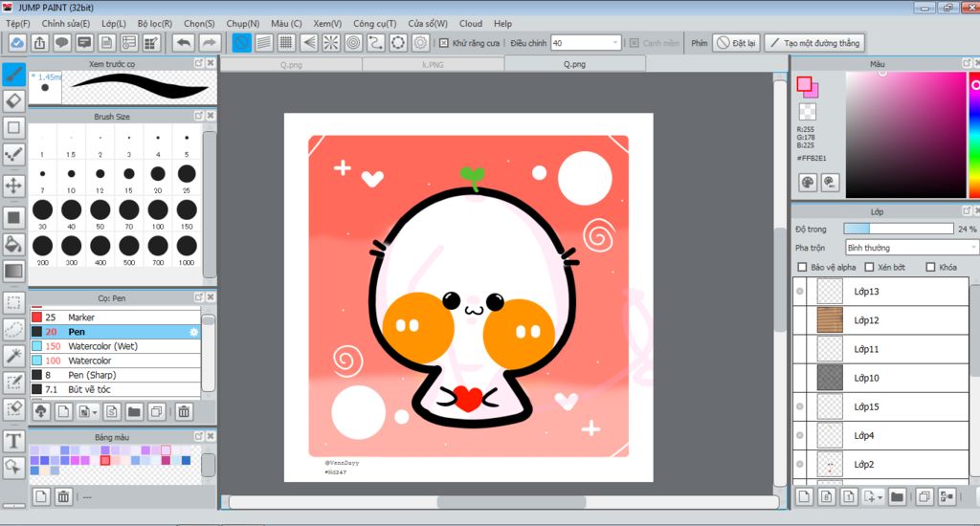The height and width of the screenshot is (526, 980).
Task: Enable grid snap guide
Action: 286,43
